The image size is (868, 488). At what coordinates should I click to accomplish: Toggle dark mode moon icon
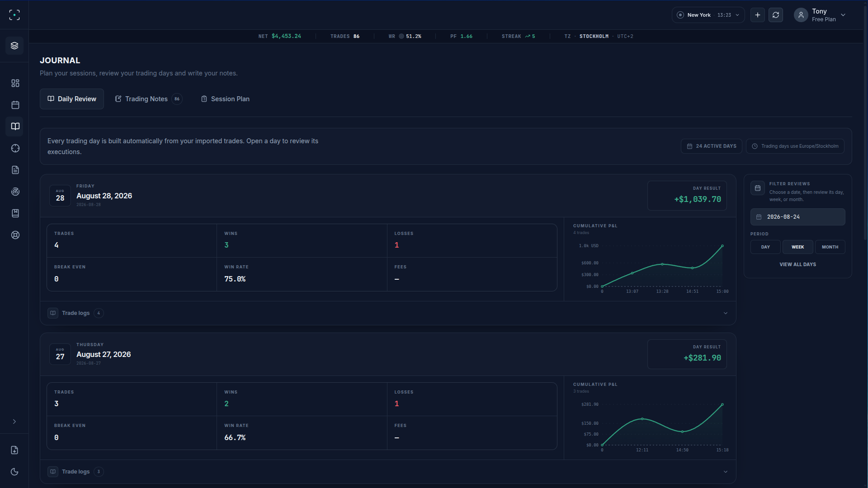[14, 472]
